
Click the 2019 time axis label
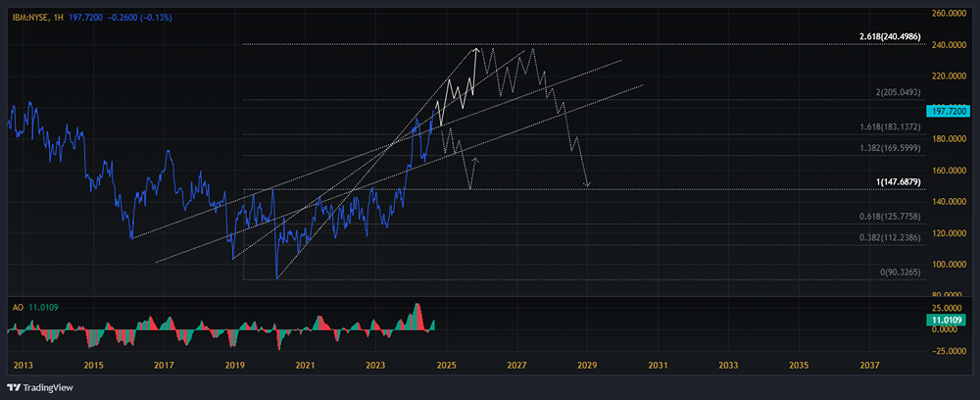click(234, 365)
